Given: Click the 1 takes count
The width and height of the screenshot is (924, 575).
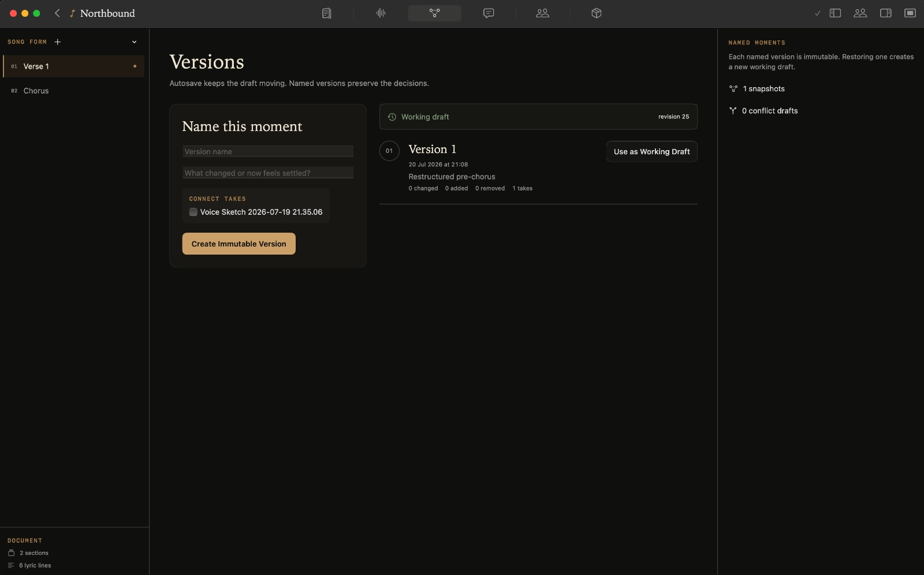Looking at the screenshot, I should (523, 188).
